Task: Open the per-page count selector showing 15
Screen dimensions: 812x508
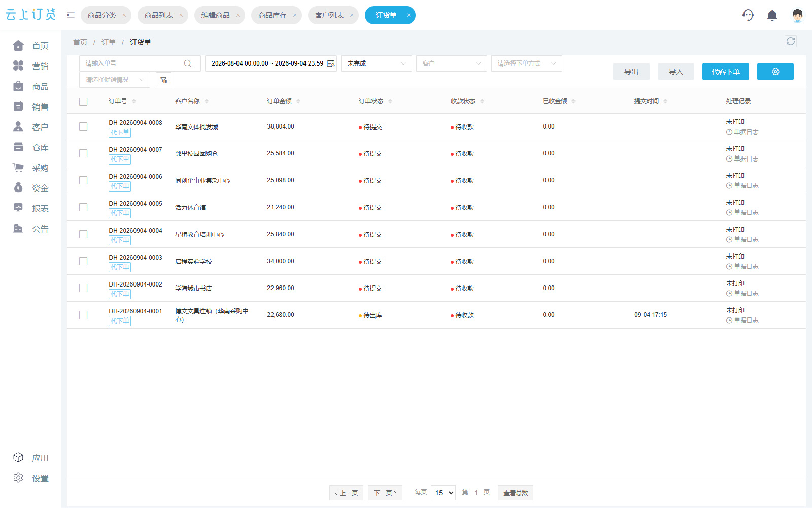Action: coord(443,493)
